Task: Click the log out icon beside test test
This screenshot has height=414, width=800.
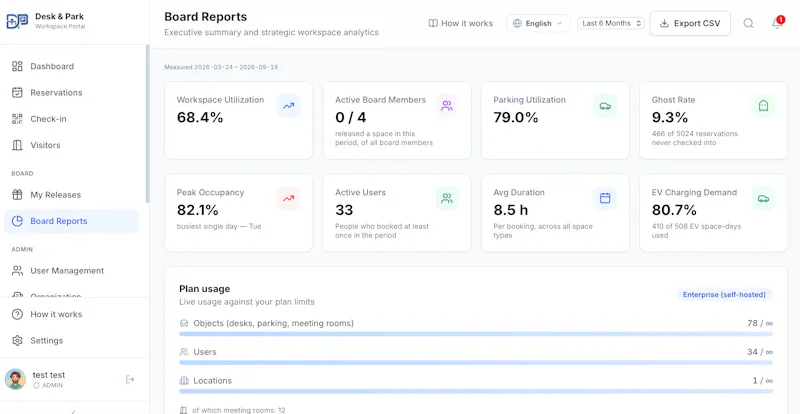Action: (x=130, y=379)
